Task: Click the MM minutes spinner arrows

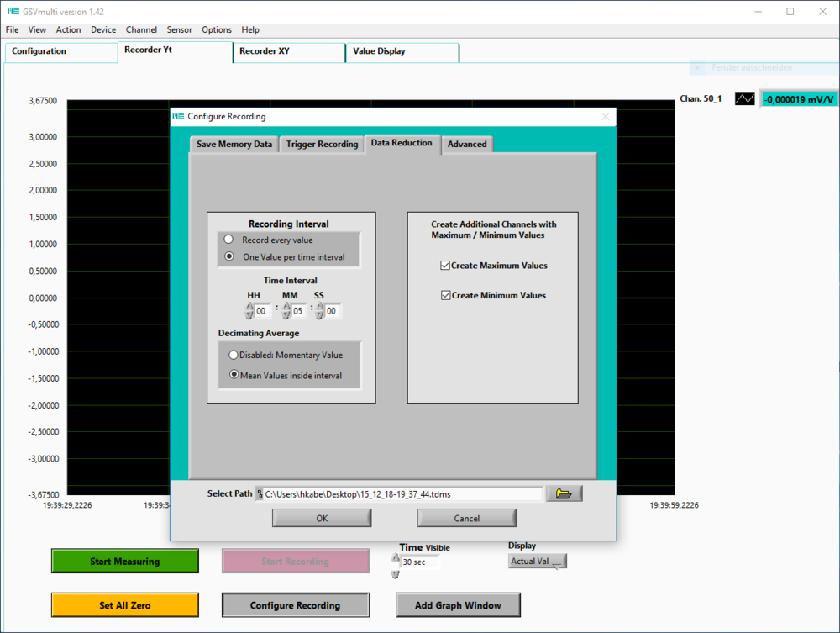Action: pyautogui.click(x=286, y=311)
